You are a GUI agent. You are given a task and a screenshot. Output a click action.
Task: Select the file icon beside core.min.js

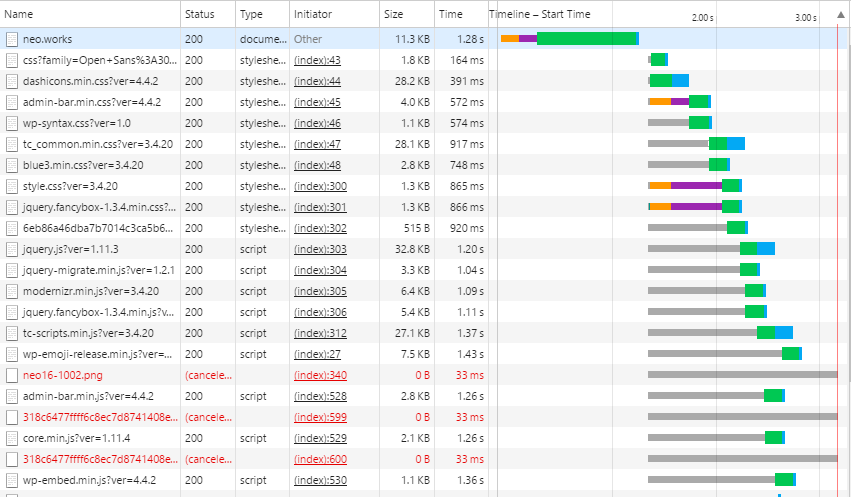pos(12,438)
